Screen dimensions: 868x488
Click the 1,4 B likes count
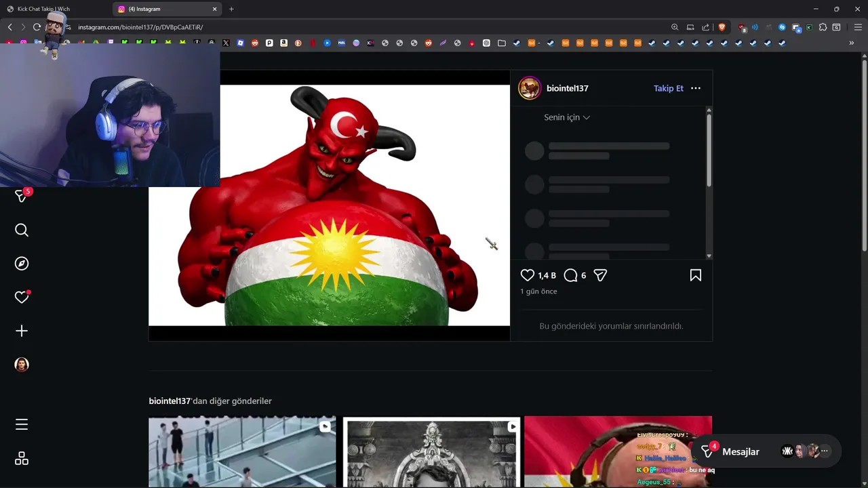tap(547, 276)
